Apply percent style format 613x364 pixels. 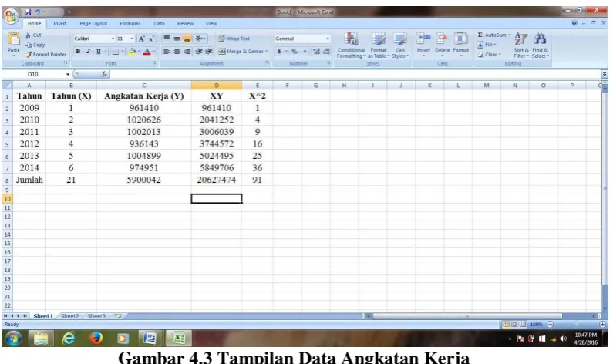pos(295,51)
